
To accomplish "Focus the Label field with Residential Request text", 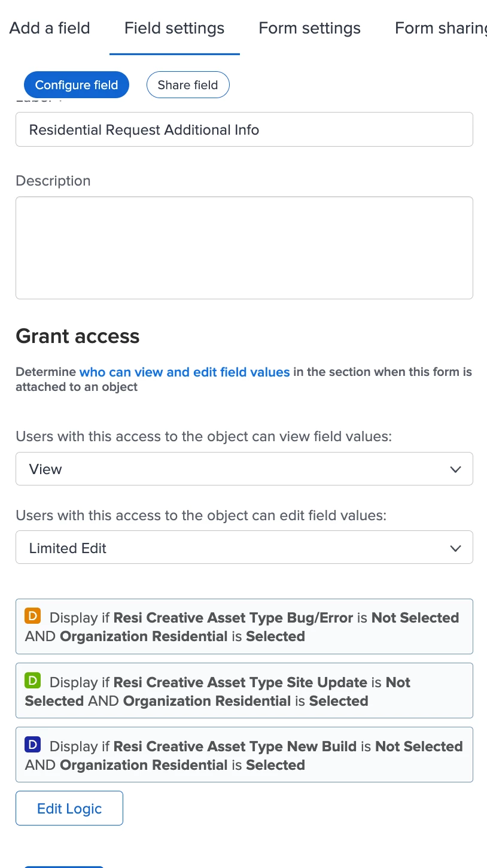I will coord(244,130).
